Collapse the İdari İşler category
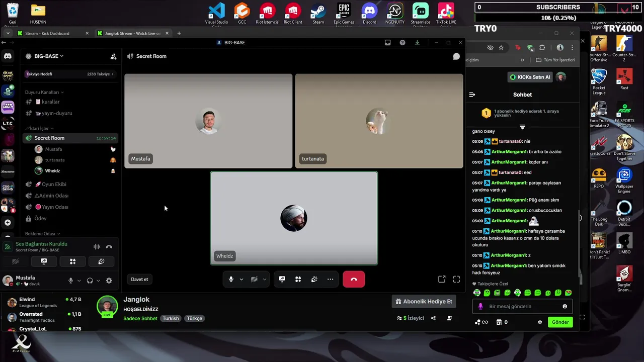The width and height of the screenshot is (644, 362). 39,128
